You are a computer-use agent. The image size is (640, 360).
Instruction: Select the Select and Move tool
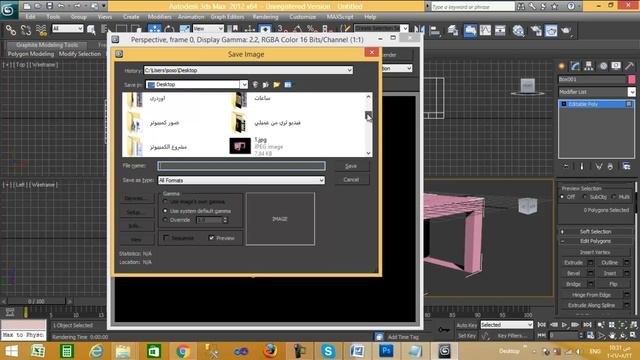click(154, 29)
